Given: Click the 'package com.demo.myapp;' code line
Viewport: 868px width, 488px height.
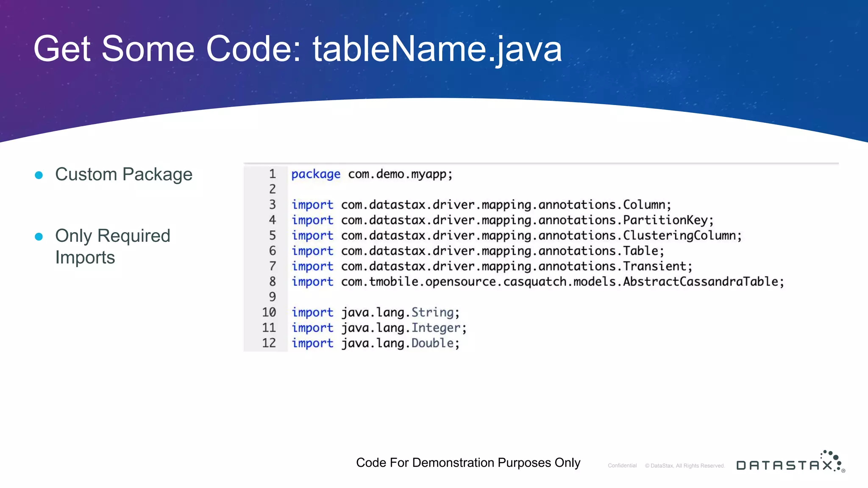Looking at the screenshot, I should click(x=372, y=174).
